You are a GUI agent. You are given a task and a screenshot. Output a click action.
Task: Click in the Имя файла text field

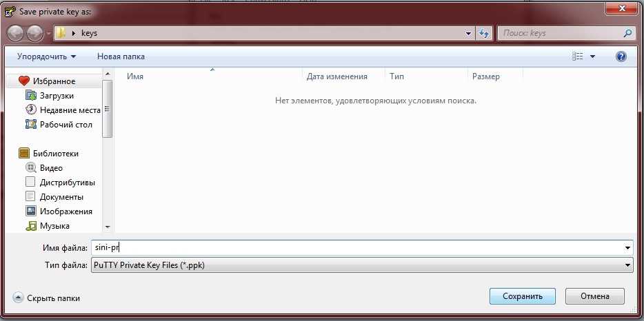[359, 248]
